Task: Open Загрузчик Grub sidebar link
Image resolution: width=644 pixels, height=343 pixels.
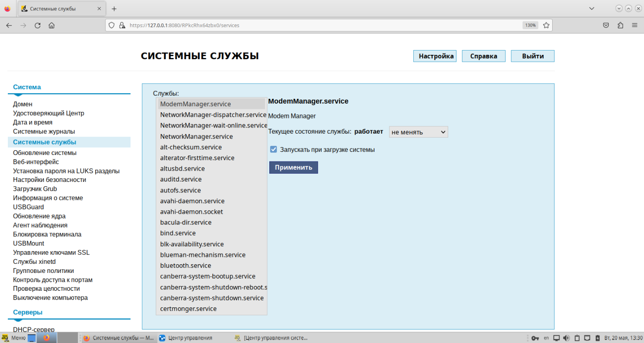Action: point(35,189)
